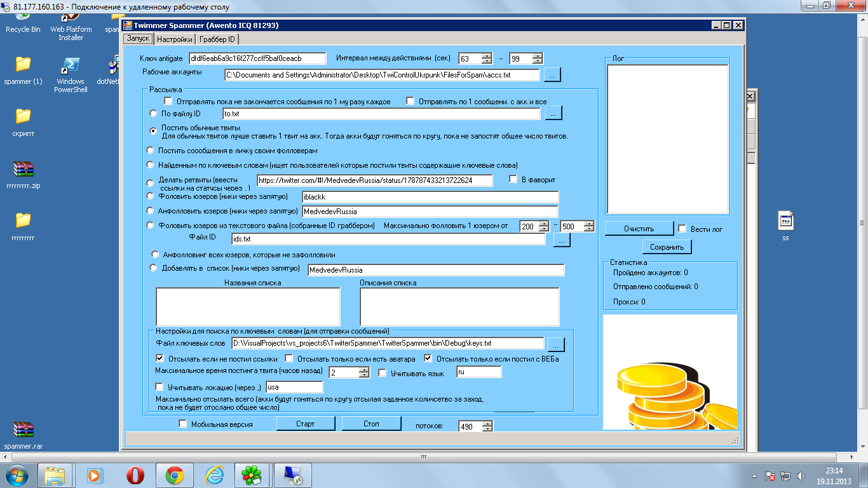Image resolution: width=868 pixels, height=488 pixels.
Task: Click the Windows Start orb
Action: coord(17,475)
